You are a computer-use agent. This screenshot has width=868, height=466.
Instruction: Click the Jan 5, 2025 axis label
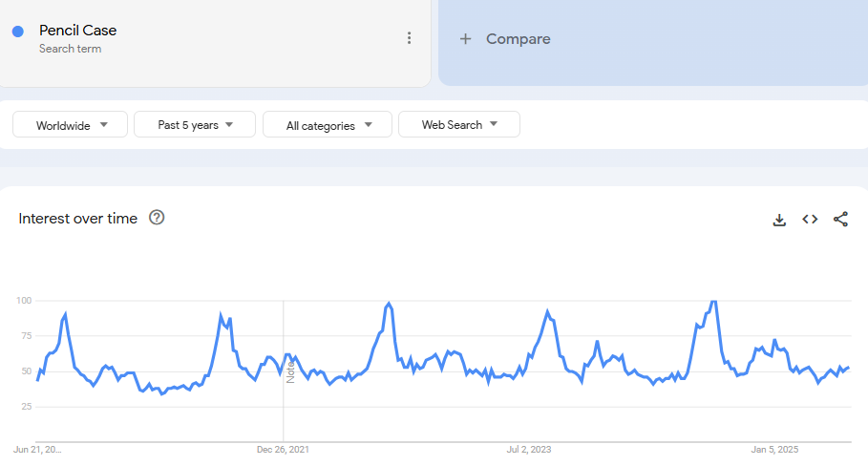(774, 450)
